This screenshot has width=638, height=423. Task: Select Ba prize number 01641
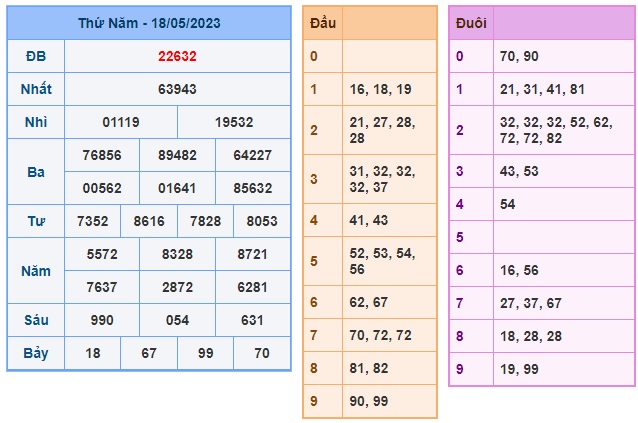point(177,188)
